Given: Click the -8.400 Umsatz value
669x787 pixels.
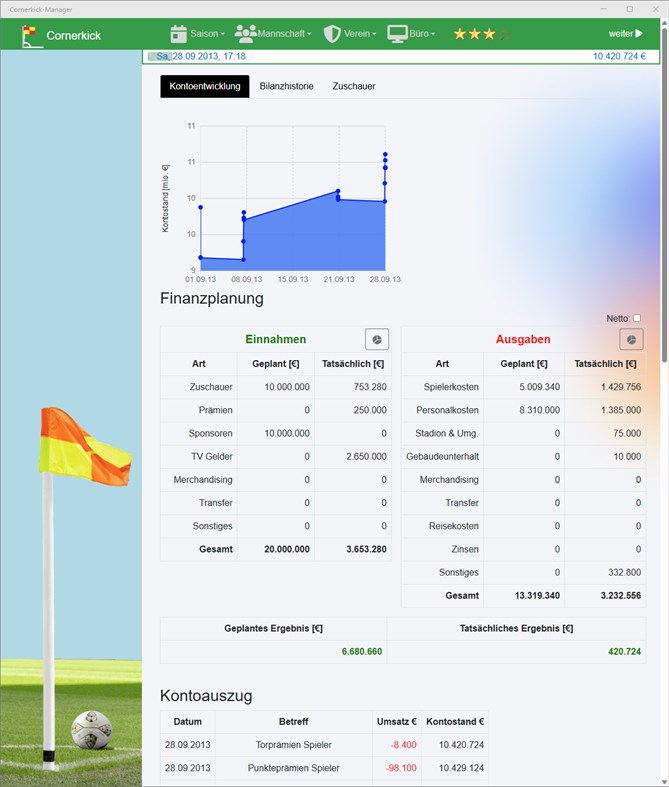Looking at the screenshot, I should [404, 745].
